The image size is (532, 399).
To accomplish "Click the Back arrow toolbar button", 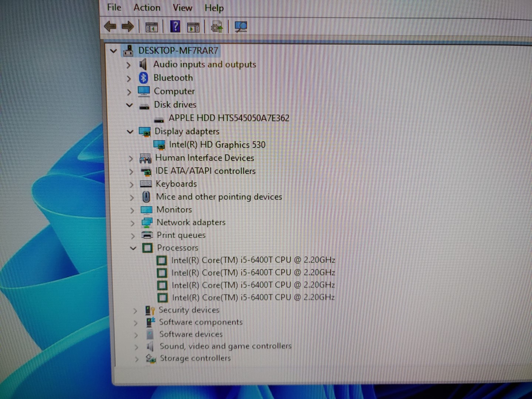I will [110, 26].
